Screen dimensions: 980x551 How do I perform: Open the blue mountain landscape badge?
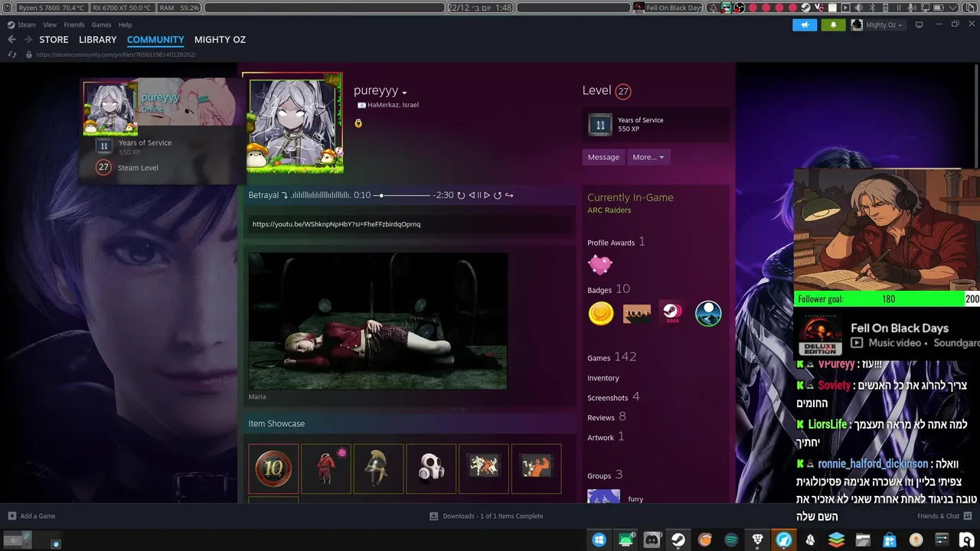708,313
